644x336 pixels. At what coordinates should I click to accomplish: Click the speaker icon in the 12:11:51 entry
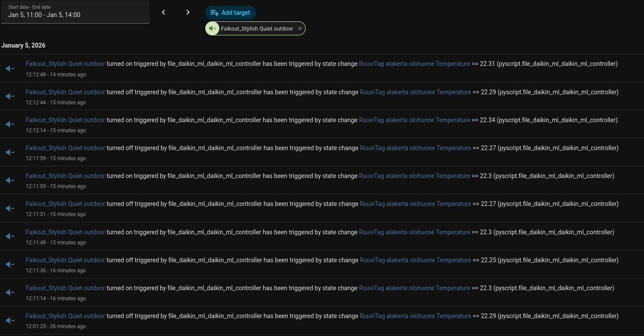click(x=10, y=208)
